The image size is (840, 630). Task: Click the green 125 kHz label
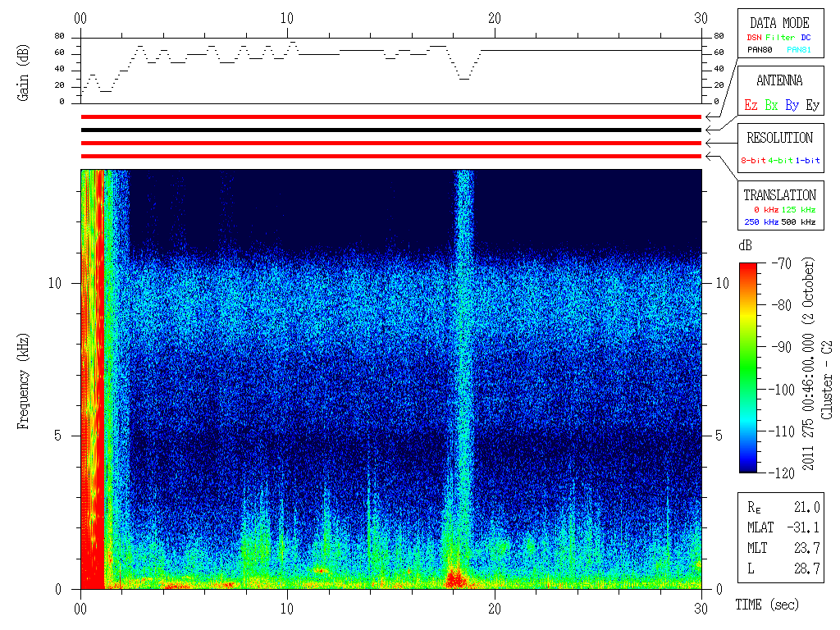point(798,209)
